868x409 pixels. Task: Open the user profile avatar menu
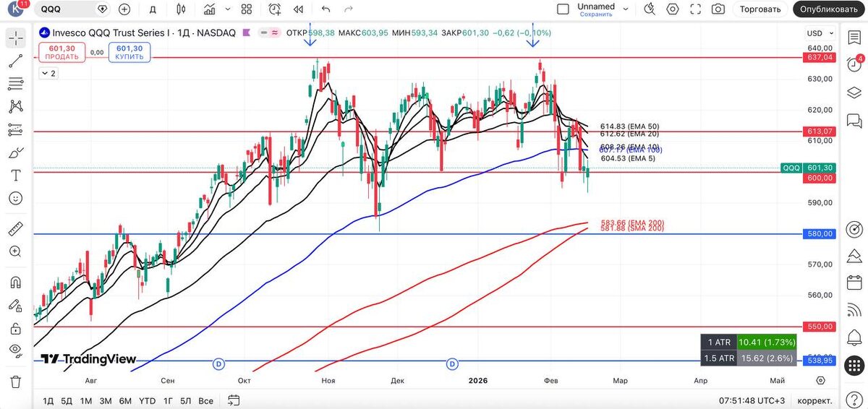pyautogui.click(x=16, y=9)
